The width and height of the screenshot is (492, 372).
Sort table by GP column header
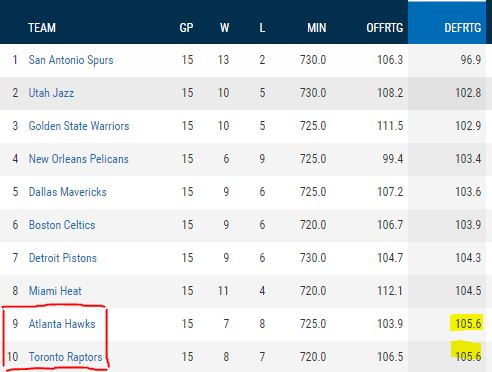(186, 28)
